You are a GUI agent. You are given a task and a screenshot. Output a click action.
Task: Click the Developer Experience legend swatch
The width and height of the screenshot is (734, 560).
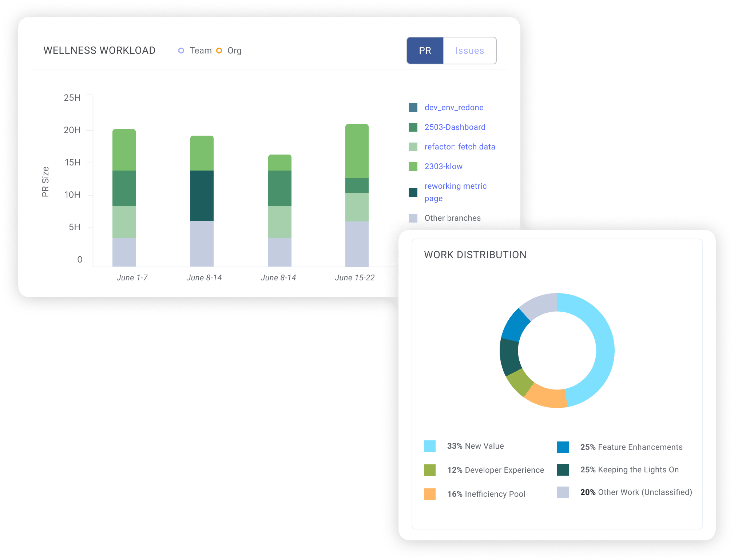(430, 470)
